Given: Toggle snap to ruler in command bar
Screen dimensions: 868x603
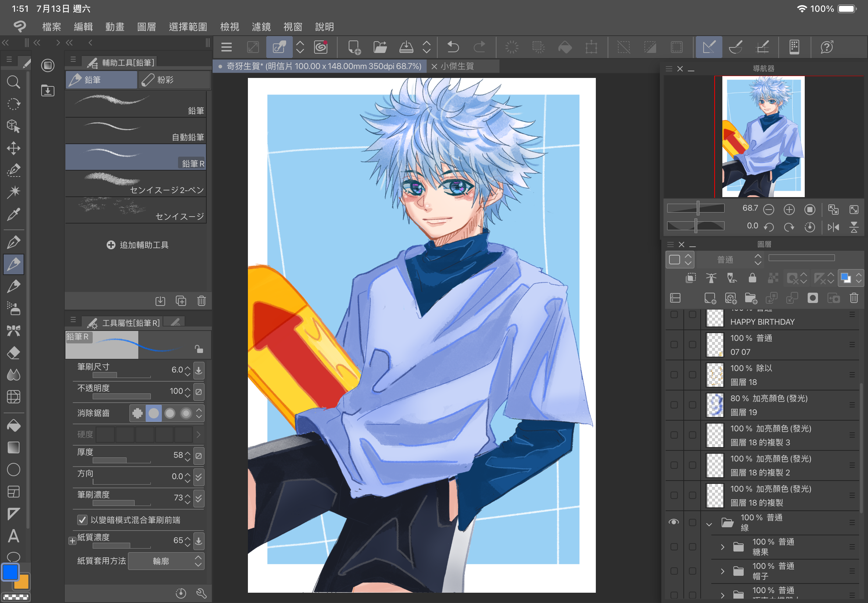Looking at the screenshot, I should click(x=709, y=47).
